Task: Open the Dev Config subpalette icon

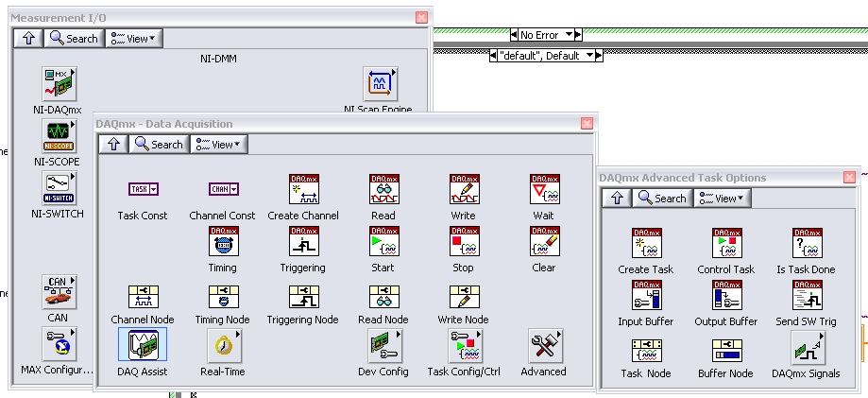Action: tap(384, 345)
